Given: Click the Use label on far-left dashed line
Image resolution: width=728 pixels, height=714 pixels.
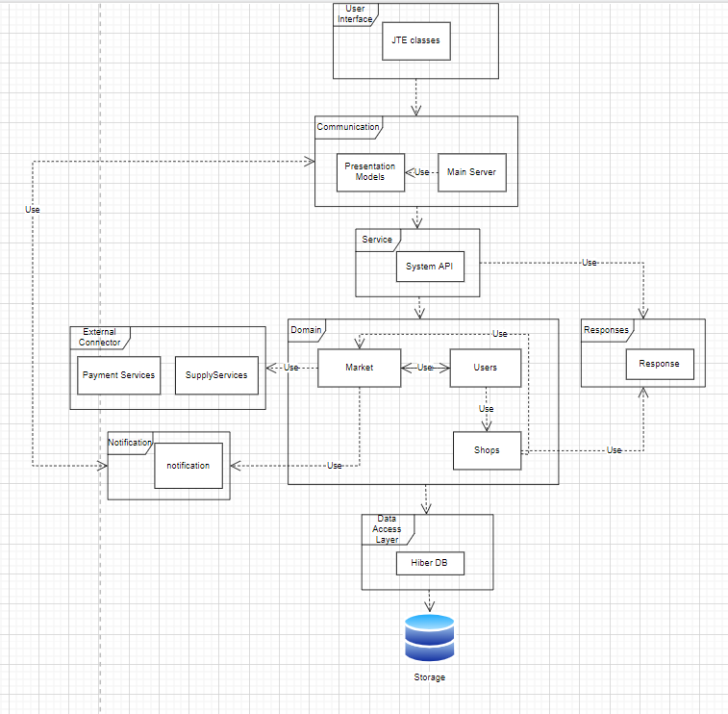Looking at the screenshot, I should [33, 210].
